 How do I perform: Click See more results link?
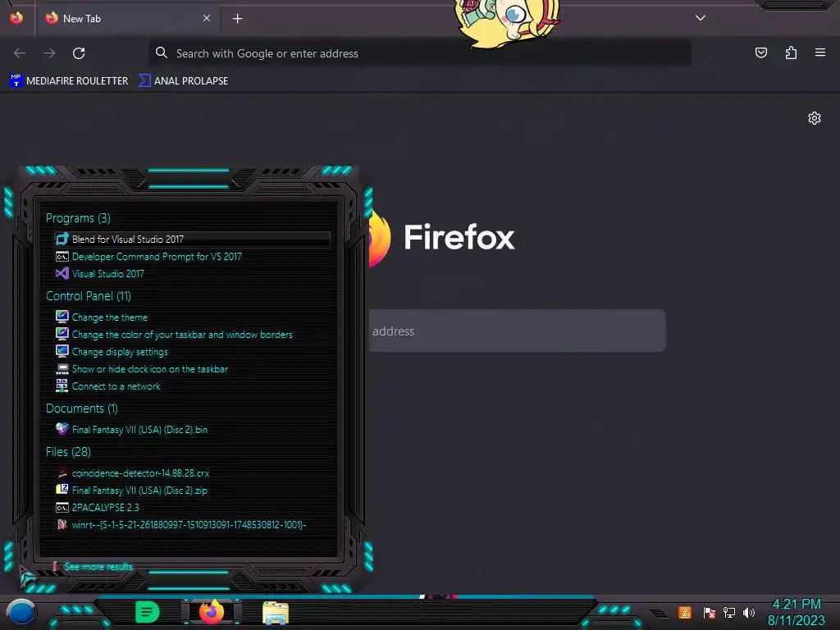pos(98,567)
